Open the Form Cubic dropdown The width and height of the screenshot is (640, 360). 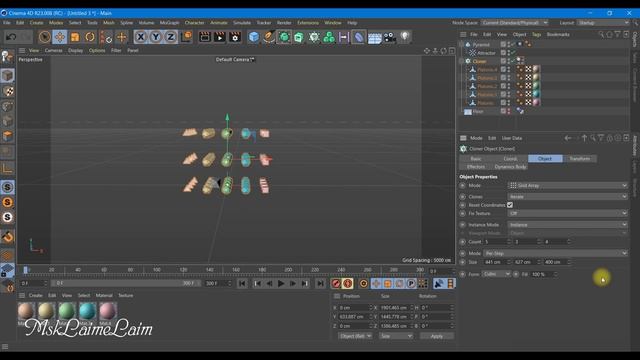(496, 274)
